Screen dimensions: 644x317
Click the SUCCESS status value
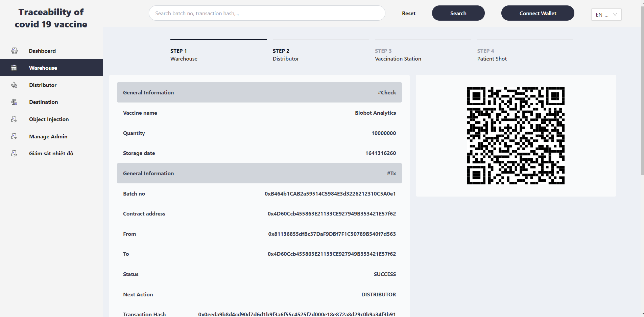point(385,274)
